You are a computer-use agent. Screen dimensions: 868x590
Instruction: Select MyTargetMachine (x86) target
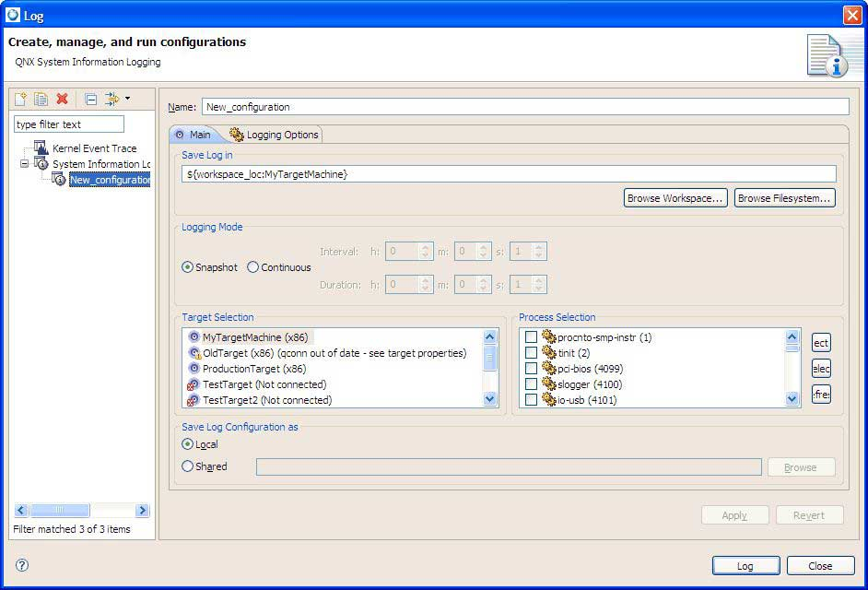click(x=254, y=337)
